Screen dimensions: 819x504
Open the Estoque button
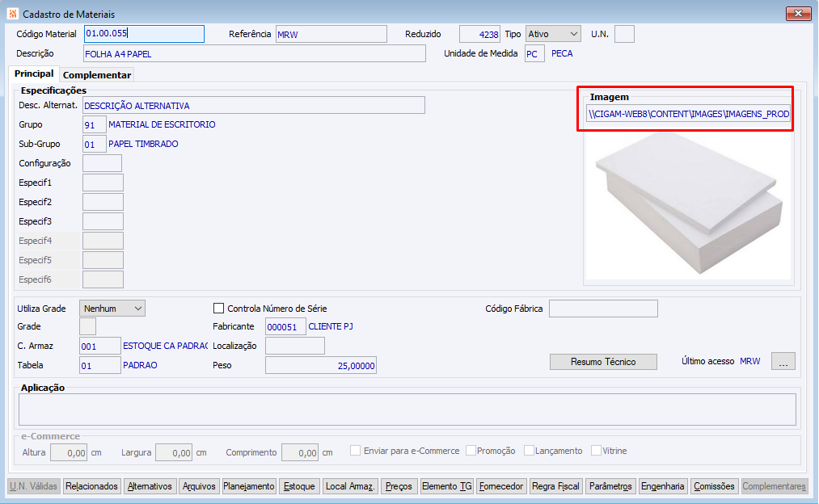click(299, 486)
